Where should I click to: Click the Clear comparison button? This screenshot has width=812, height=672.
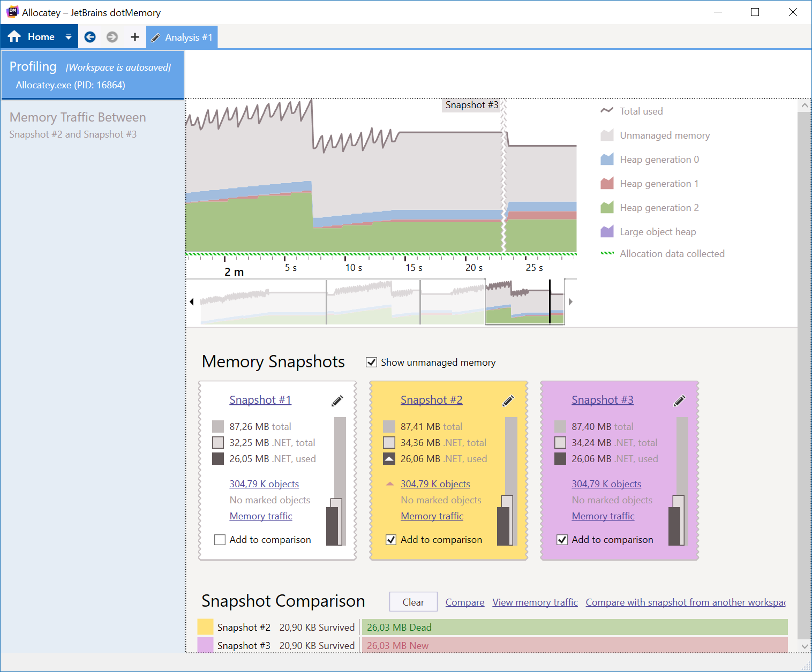pyautogui.click(x=413, y=602)
